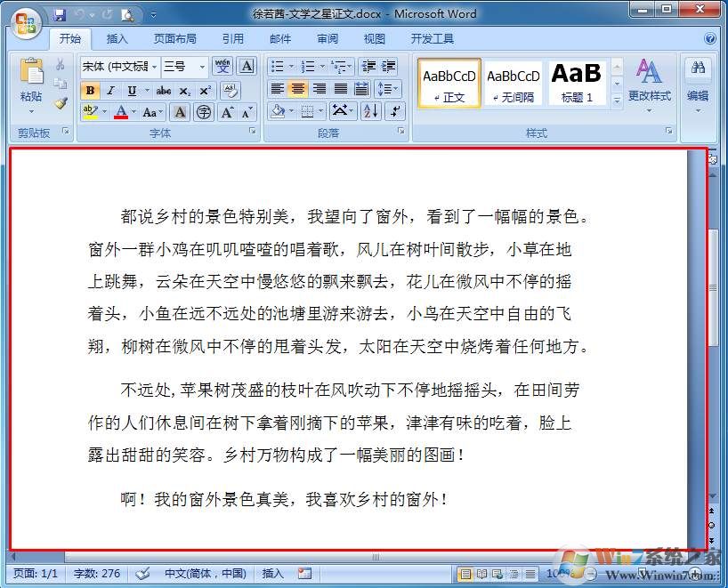Align text right
The width and height of the screenshot is (728, 588).
pos(320,89)
